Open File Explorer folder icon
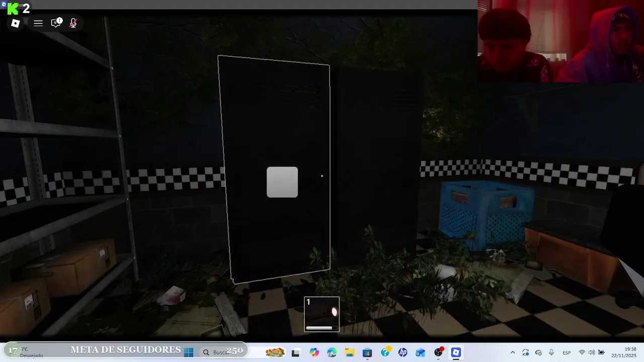 click(350, 352)
